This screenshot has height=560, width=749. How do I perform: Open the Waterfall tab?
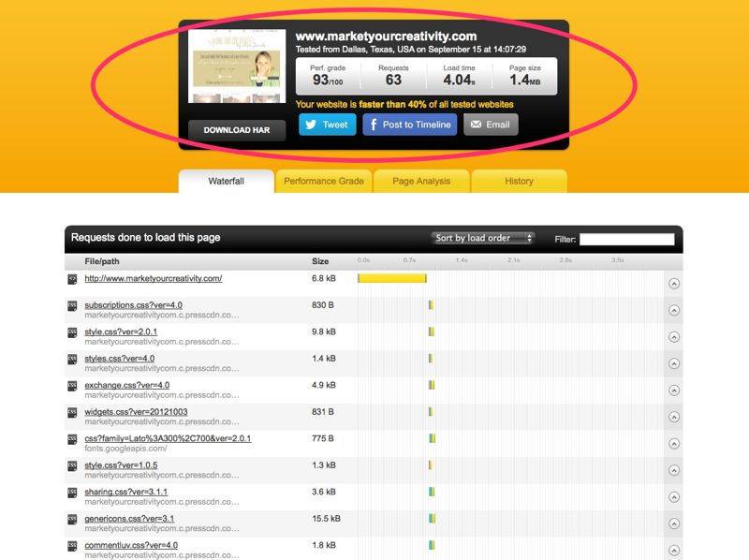point(226,181)
